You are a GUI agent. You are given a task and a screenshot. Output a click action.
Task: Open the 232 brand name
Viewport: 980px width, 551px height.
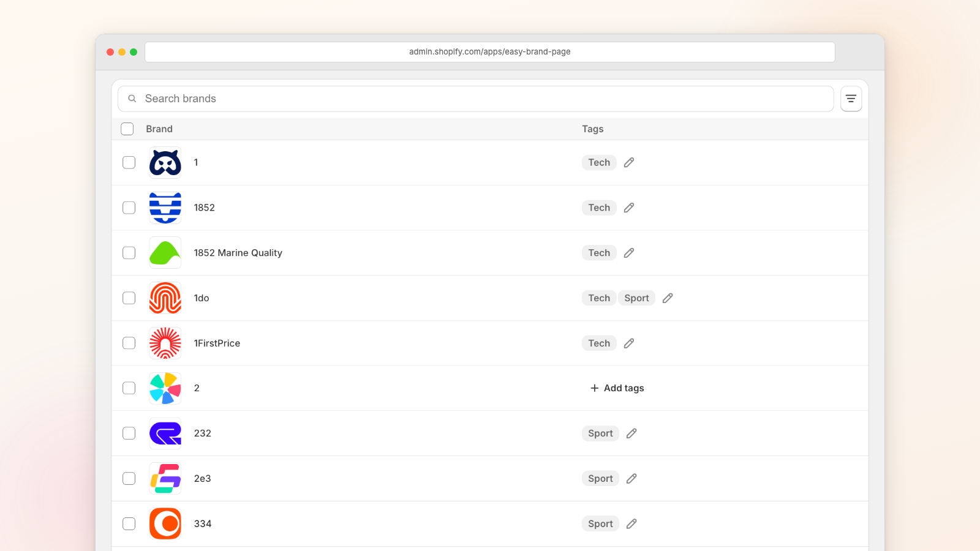point(202,433)
